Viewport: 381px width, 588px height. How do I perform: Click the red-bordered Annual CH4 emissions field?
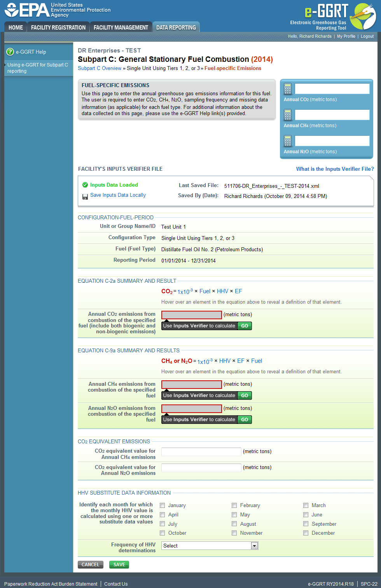[x=192, y=385]
